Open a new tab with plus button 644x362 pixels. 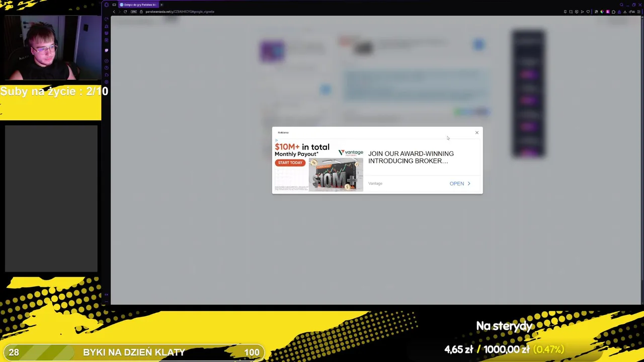(x=162, y=5)
